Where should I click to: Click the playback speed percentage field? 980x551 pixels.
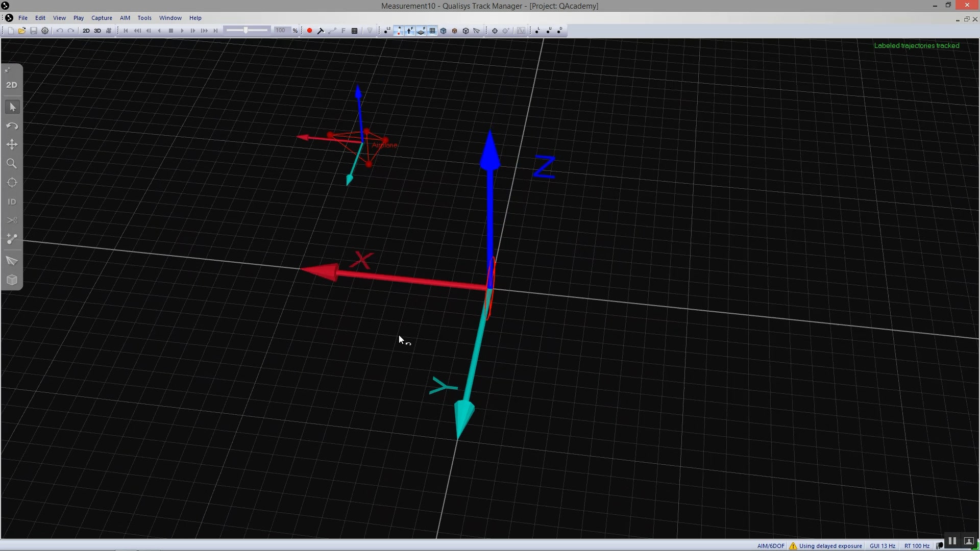point(282,31)
